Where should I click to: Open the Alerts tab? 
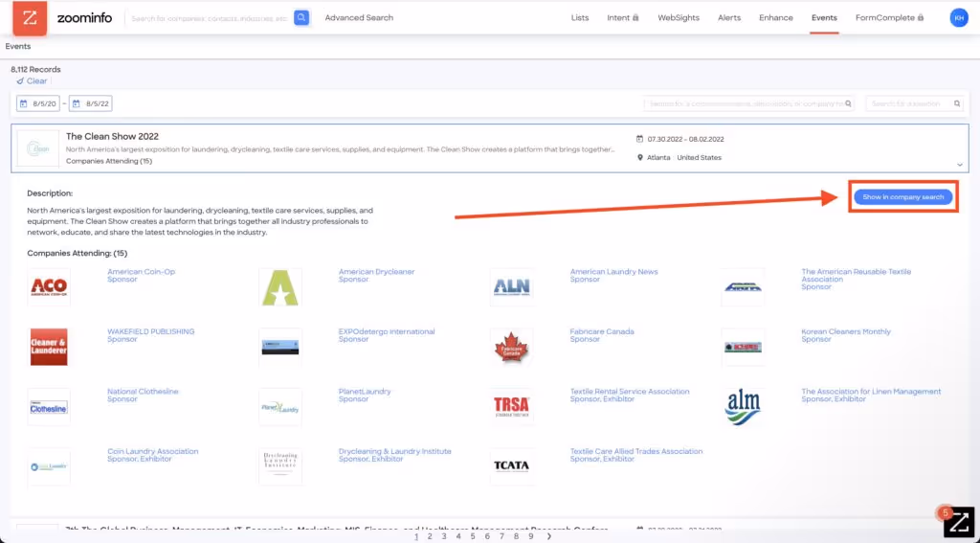(x=728, y=17)
